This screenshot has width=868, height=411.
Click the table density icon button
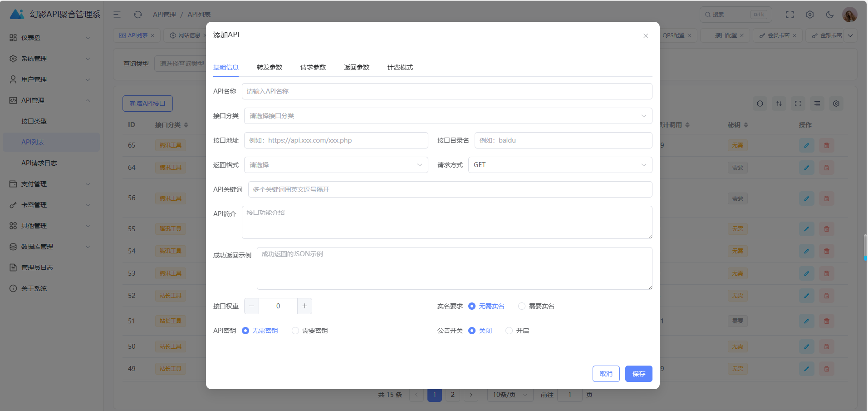[817, 104]
